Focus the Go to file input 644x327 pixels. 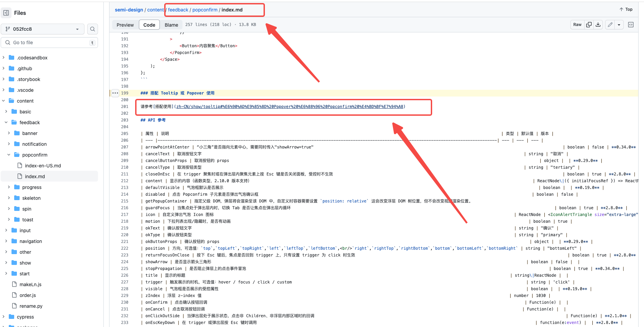click(x=47, y=42)
